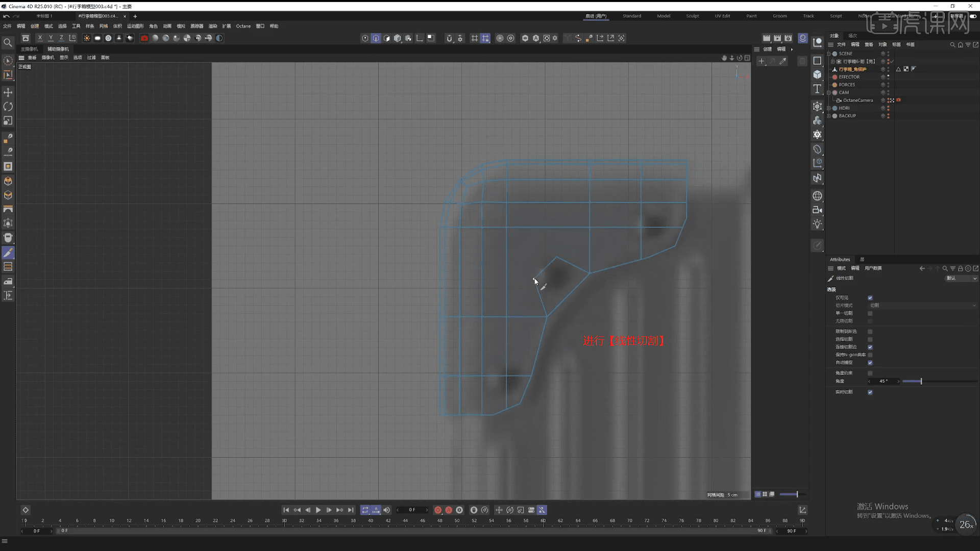Toggle the 自动捕捉 checkbox
Image resolution: width=980 pixels, height=551 pixels.
pyautogui.click(x=870, y=363)
